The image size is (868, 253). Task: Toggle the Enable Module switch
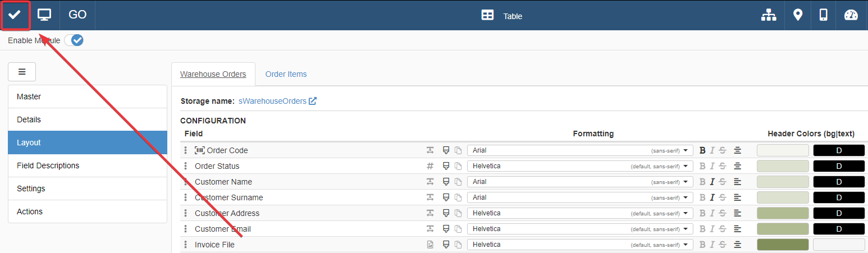(x=74, y=40)
